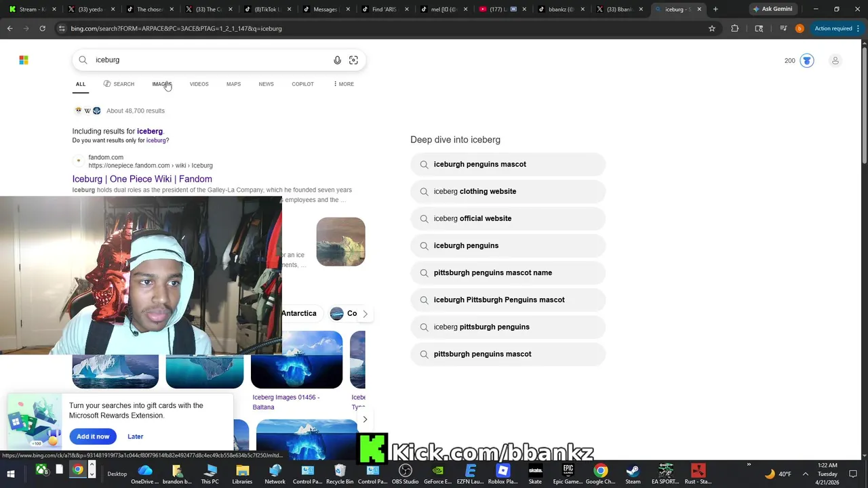
Task: Open Rust shortcut in taskbar
Action: [x=698, y=474]
